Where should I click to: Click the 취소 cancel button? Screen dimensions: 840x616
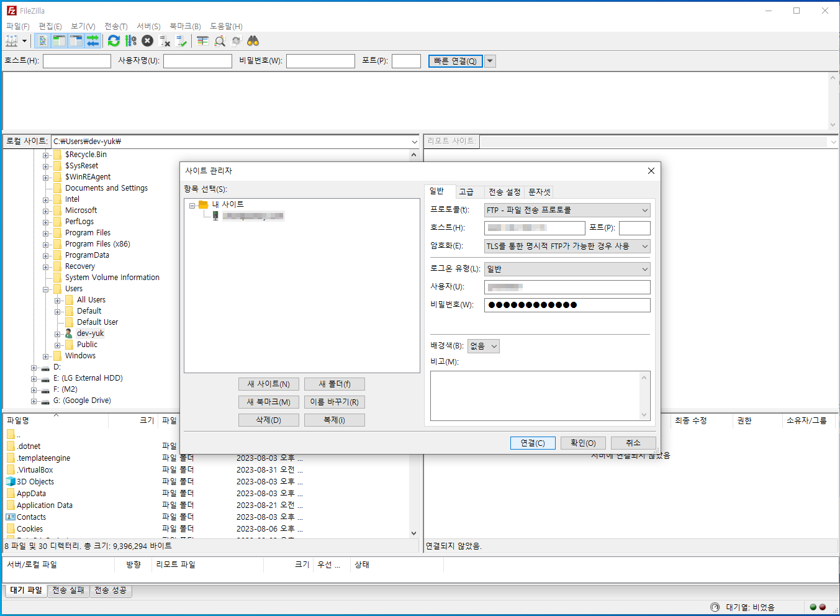(x=633, y=443)
